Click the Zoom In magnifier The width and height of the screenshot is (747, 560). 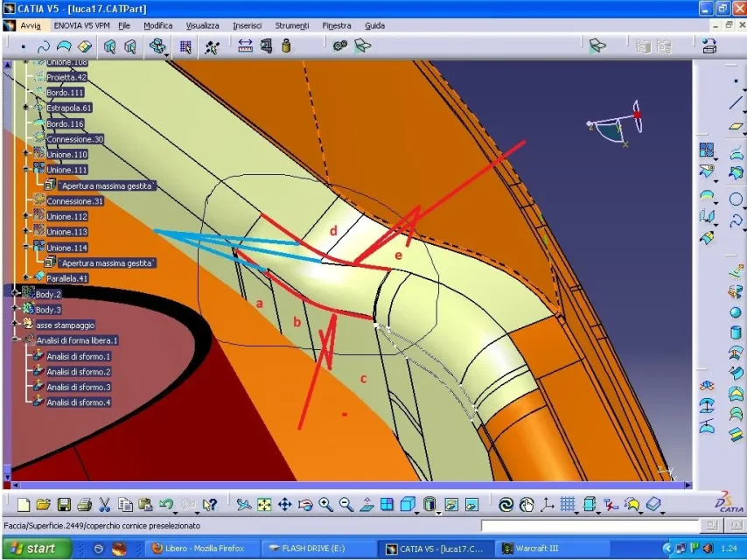pos(326,504)
